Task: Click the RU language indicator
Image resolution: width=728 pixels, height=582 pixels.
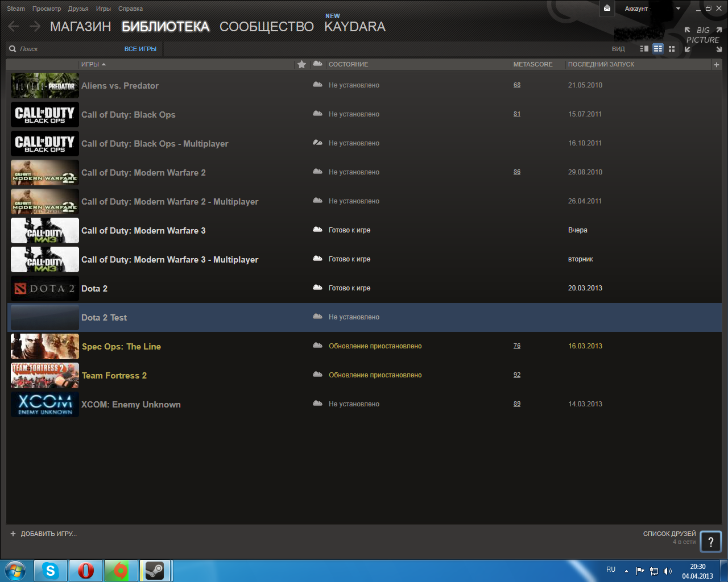Action: pyautogui.click(x=611, y=569)
